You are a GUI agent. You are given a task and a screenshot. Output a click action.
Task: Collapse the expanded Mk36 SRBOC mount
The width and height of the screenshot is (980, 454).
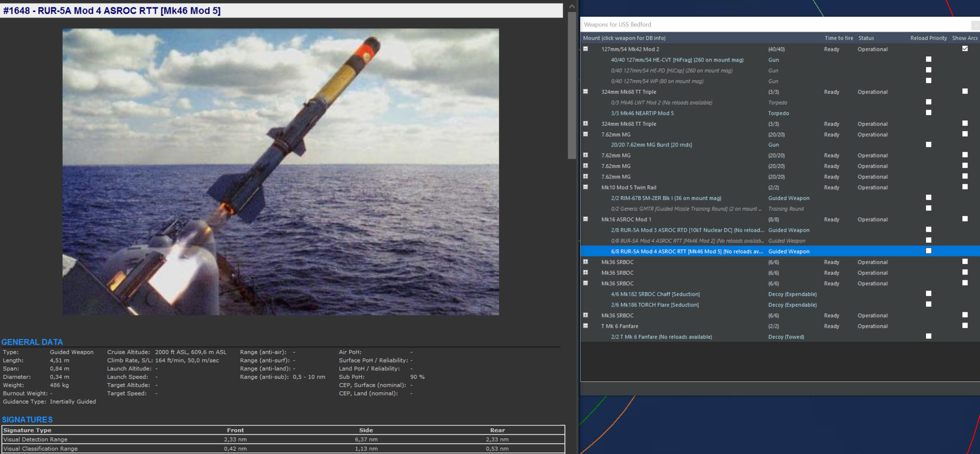585,283
